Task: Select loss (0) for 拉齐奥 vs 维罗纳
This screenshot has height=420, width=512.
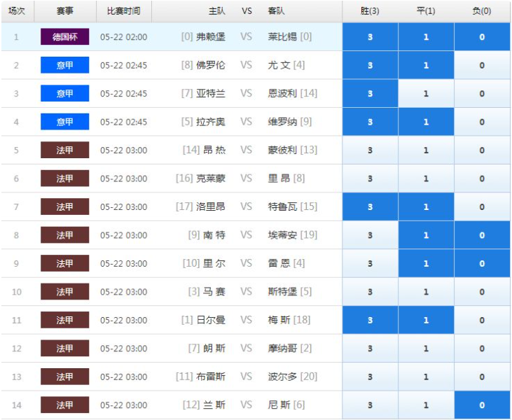Action: pos(482,122)
